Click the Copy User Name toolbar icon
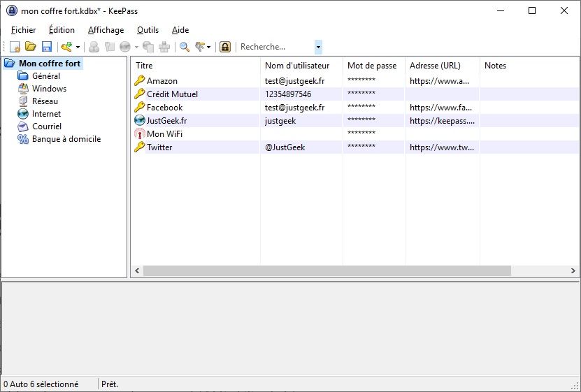Screen dimensions: 581x392 click(94, 47)
